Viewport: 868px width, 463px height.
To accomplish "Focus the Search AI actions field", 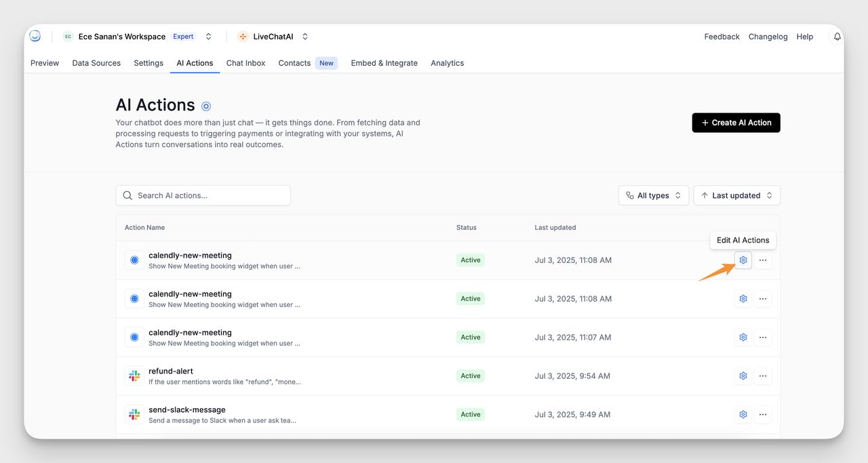I will [x=203, y=196].
